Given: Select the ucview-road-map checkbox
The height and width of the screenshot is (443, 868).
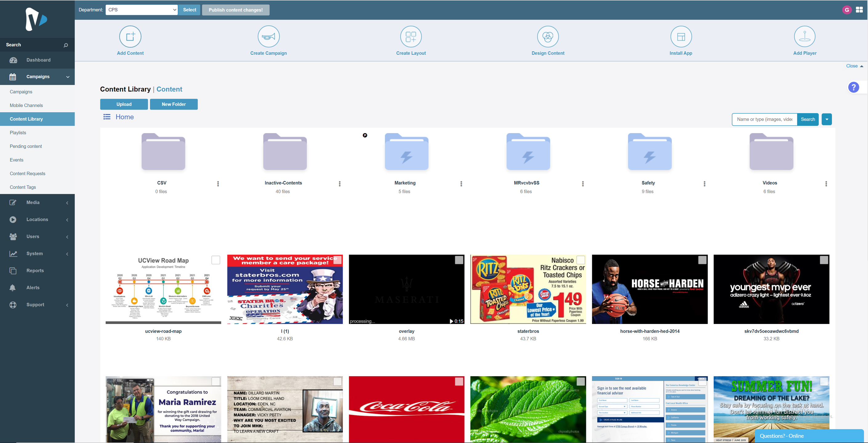Looking at the screenshot, I should (x=216, y=260).
